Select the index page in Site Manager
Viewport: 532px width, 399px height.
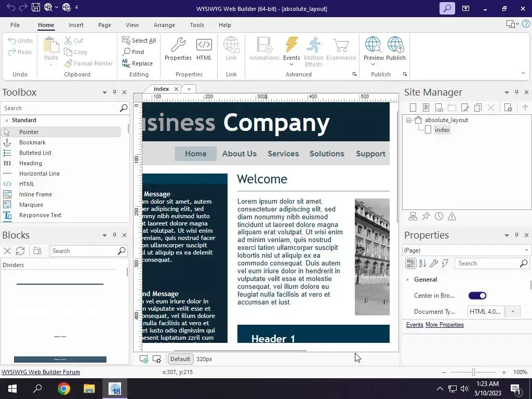[x=442, y=130]
